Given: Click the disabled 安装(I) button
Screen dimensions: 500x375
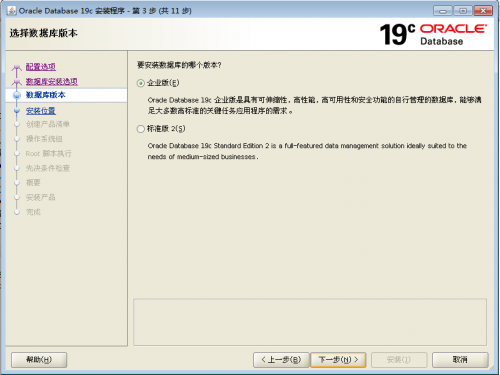Looking at the screenshot, I should tap(399, 360).
